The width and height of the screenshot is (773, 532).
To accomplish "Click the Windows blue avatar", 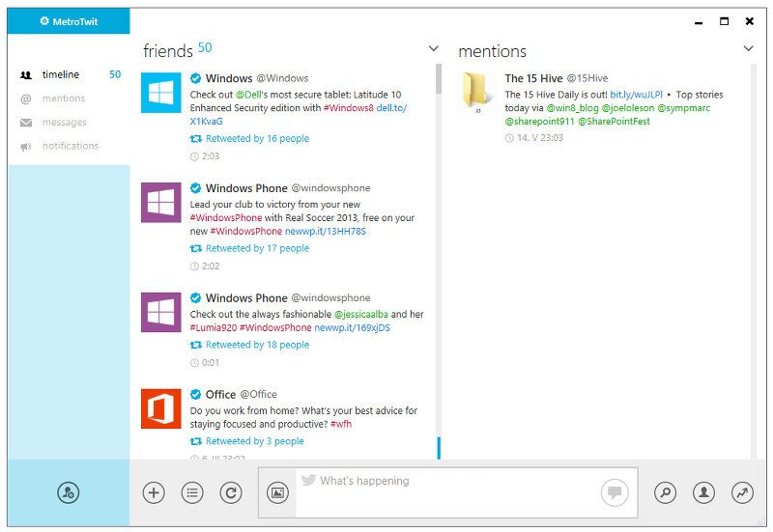I will 160,93.
